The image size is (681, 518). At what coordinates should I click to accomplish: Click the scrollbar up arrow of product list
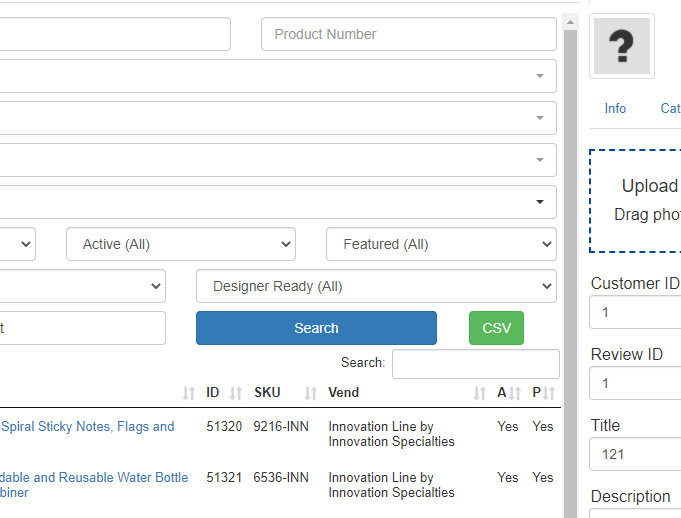coord(570,21)
